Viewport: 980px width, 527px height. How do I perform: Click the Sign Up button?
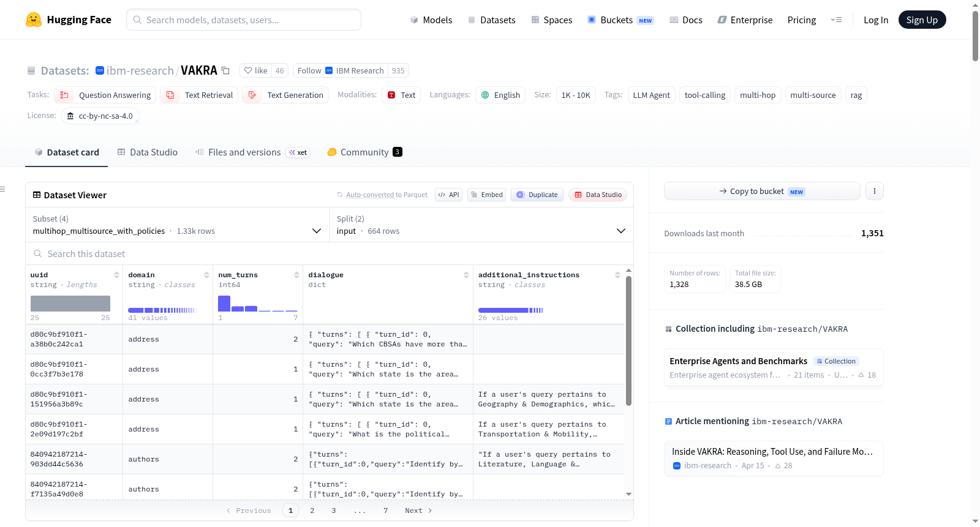click(x=922, y=20)
